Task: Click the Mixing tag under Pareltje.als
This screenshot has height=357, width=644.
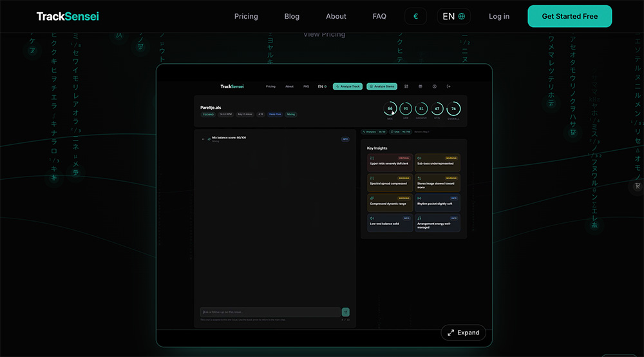Action: pos(291,114)
